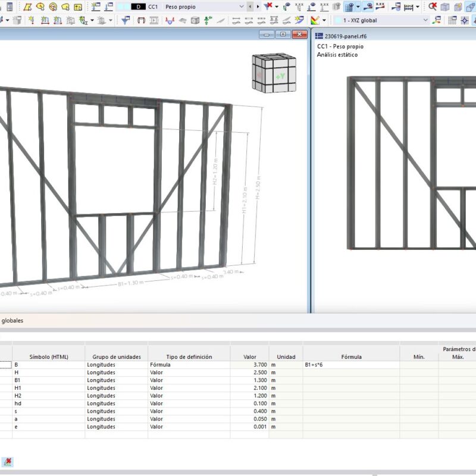This screenshot has width=476, height=476.
Task: Click the filter with red X icon
Action: pyautogui.click(x=268, y=7)
